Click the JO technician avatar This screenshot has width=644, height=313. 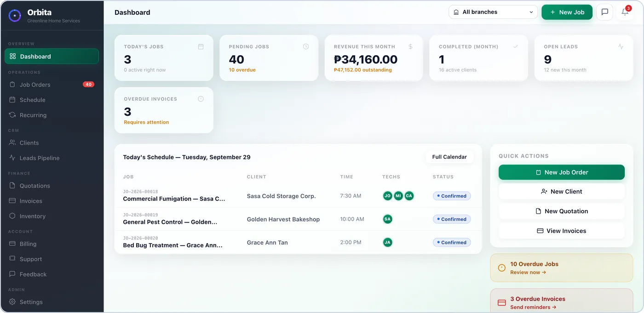(x=388, y=196)
